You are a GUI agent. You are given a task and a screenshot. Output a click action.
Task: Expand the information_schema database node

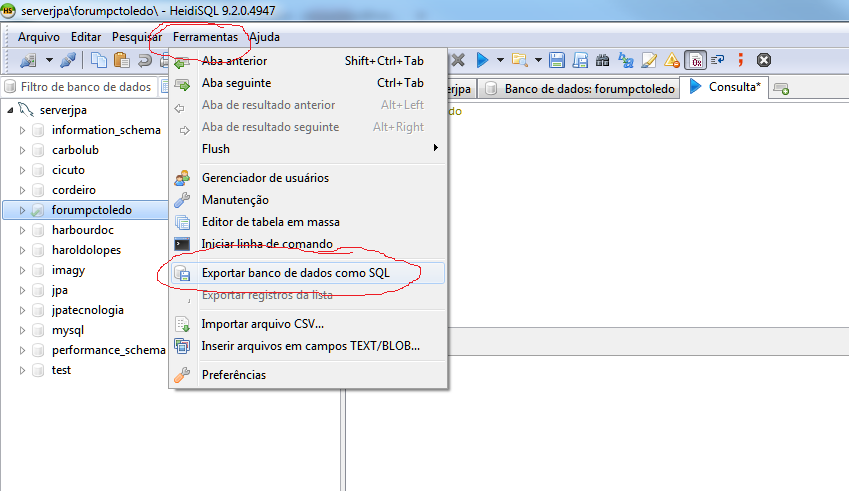[x=22, y=130]
